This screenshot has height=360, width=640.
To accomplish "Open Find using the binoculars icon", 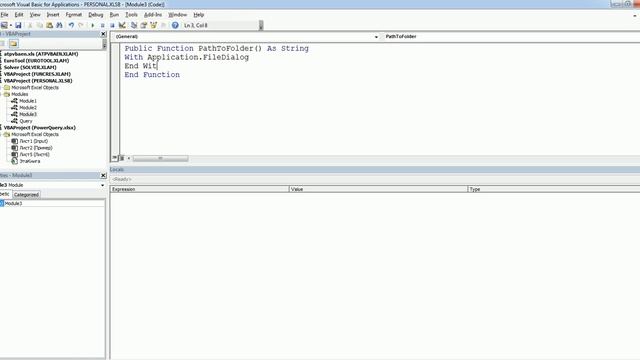I will (x=59, y=25).
